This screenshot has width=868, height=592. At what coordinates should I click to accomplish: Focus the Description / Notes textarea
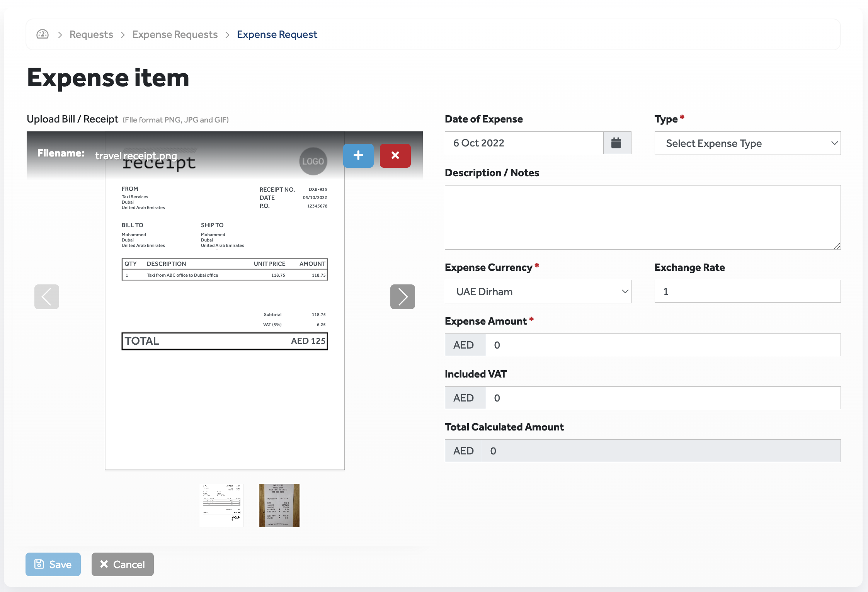[642, 217]
